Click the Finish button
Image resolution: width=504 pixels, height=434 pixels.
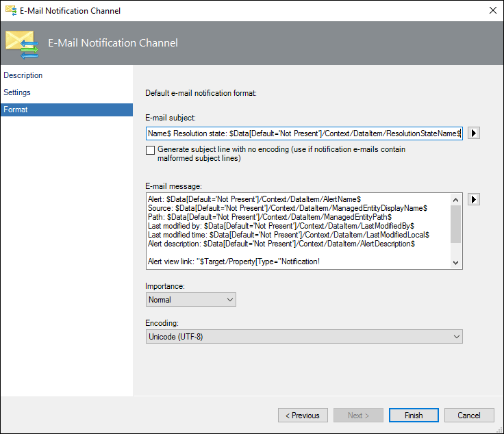coord(414,416)
